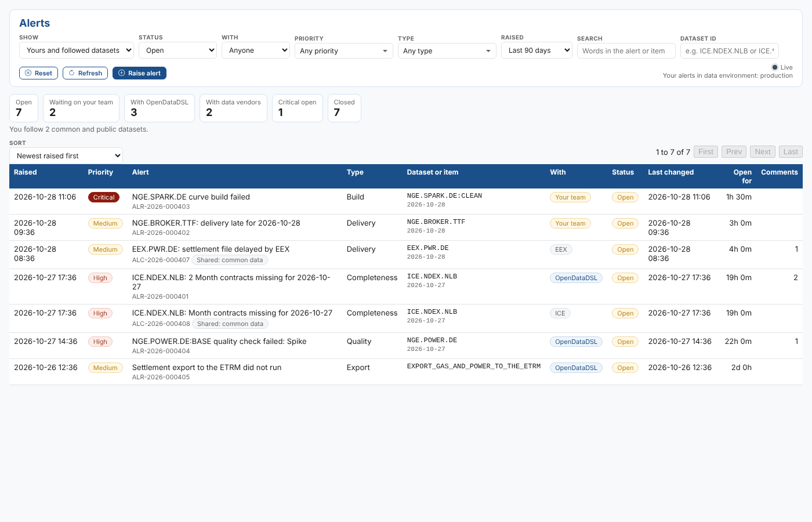Click the Prev page button
Viewport: 812px width, 522px height.
[734, 152]
